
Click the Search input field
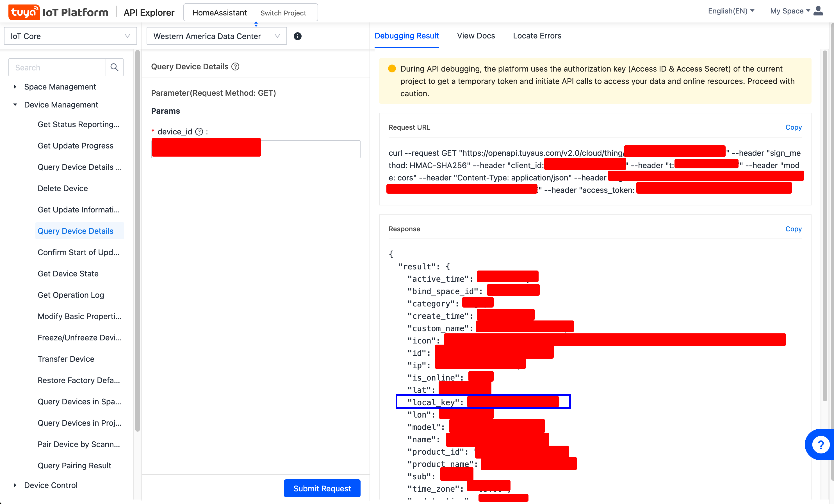pos(57,67)
